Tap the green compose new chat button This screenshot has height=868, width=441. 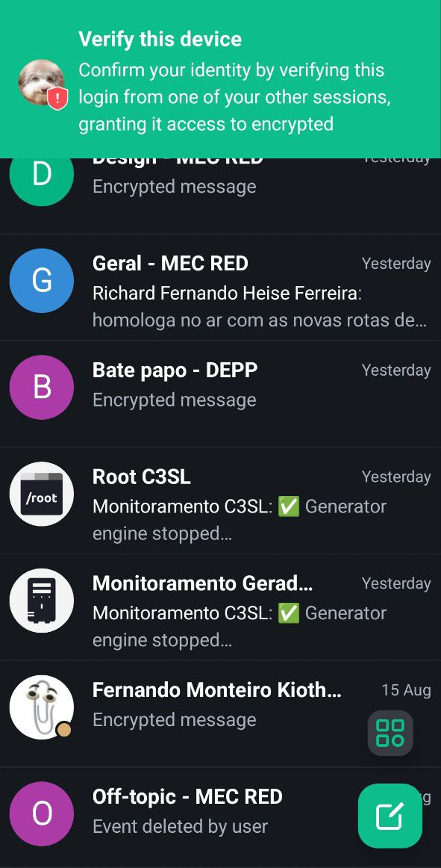point(390,816)
